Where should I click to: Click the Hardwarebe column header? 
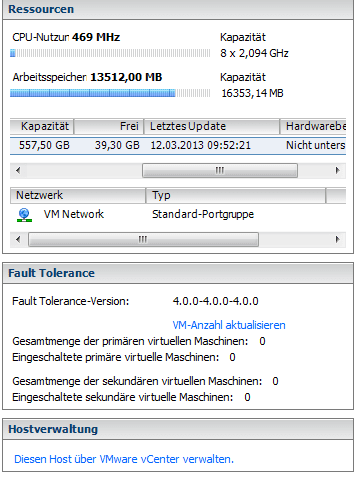coord(313,126)
